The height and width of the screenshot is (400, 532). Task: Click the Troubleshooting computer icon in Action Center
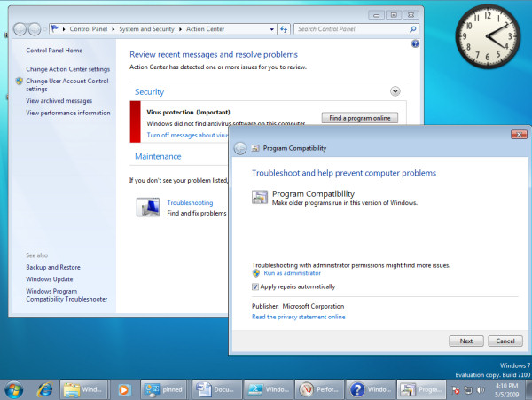pyautogui.click(x=148, y=208)
